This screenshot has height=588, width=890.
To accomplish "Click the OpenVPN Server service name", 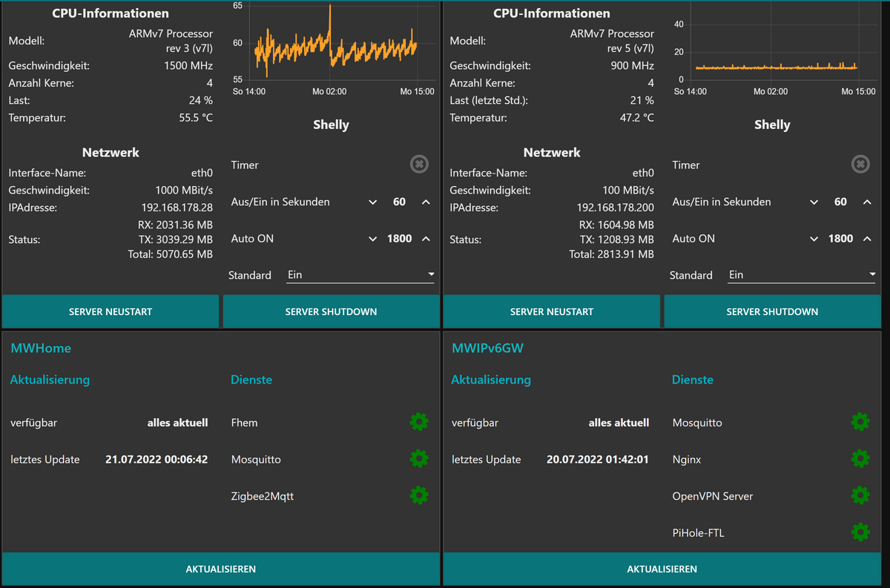I will point(713,496).
